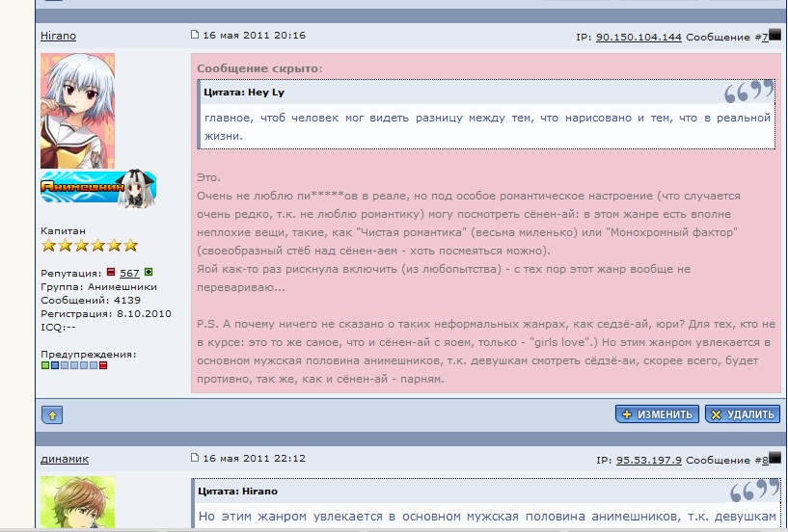Viewport: 788px width, 532px height.
Task: Tick the black checkbox for message #7
Action: [774, 35]
